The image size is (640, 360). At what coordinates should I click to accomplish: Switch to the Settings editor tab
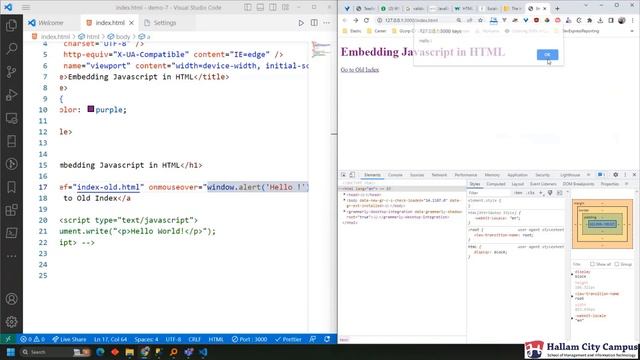[x=160, y=23]
